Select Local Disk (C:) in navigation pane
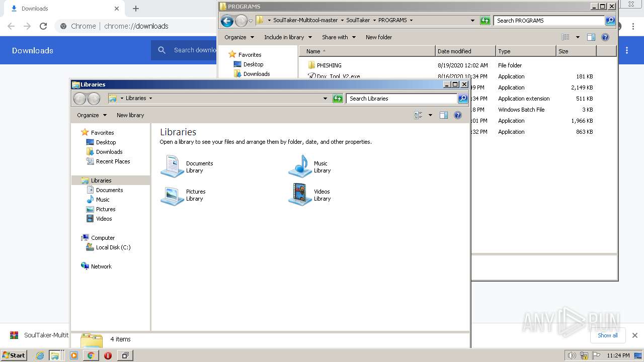The height and width of the screenshot is (362, 644). pyautogui.click(x=113, y=247)
